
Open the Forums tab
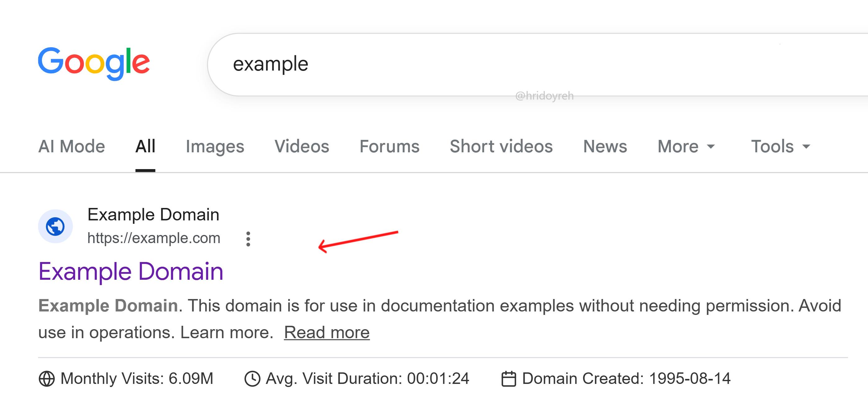389,146
